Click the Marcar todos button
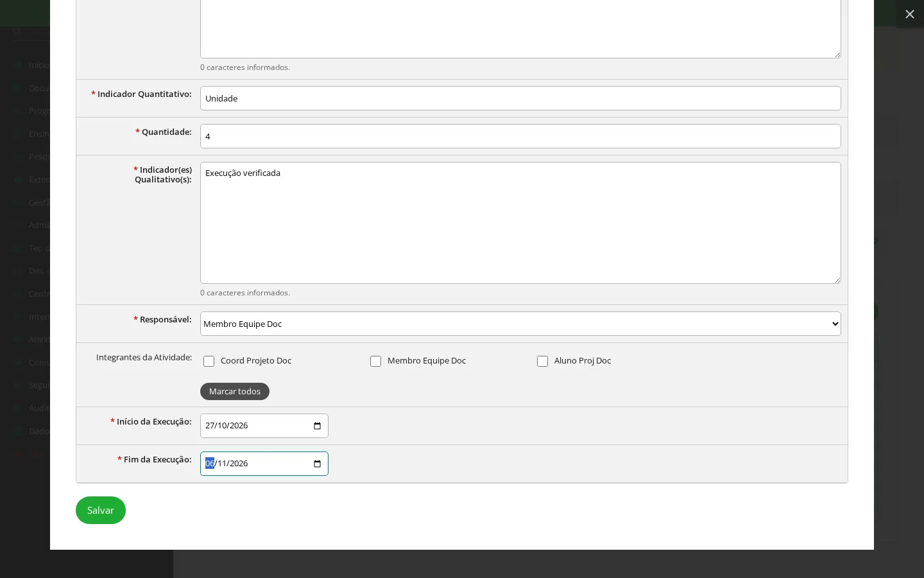Image resolution: width=924 pixels, height=578 pixels. click(235, 391)
